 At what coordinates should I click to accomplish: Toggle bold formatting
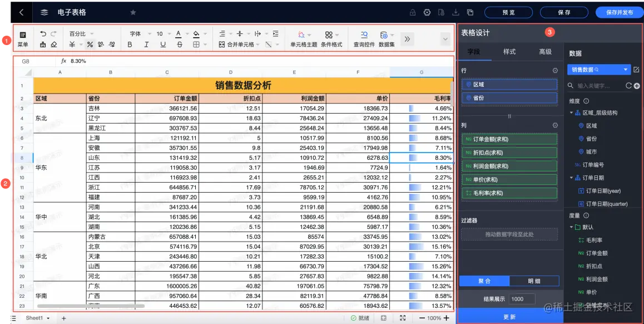point(130,45)
